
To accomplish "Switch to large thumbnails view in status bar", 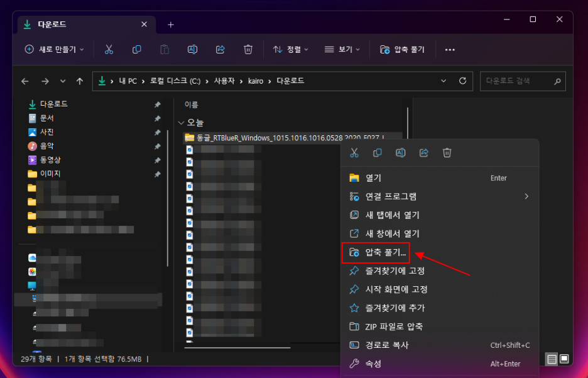I will tap(564, 359).
